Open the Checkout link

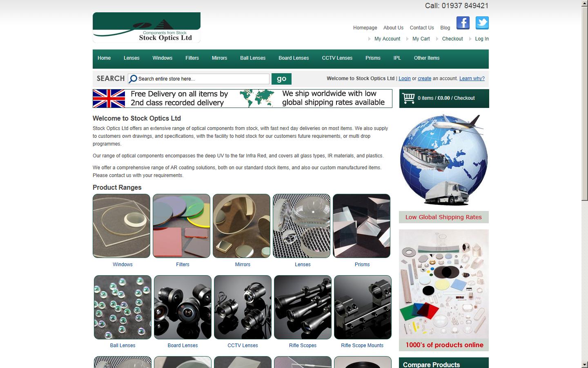pyautogui.click(x=452, y=38)
